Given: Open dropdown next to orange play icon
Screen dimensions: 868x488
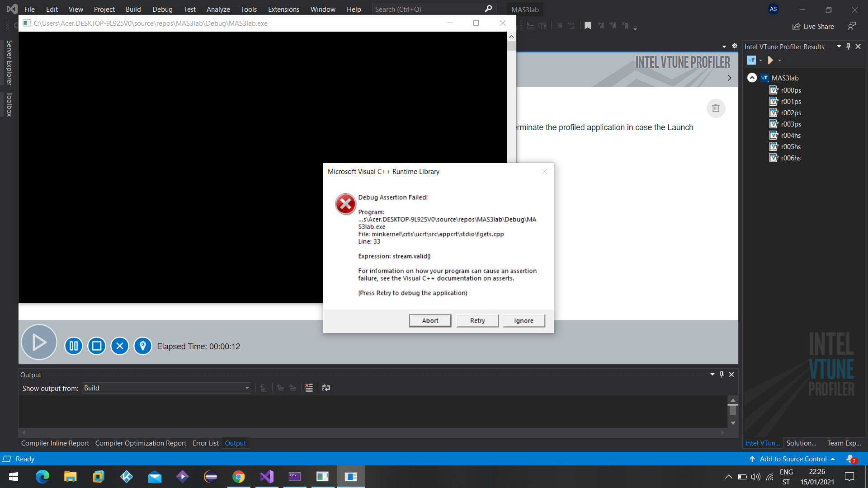Looking at the screenshot, I should (779, 61).
